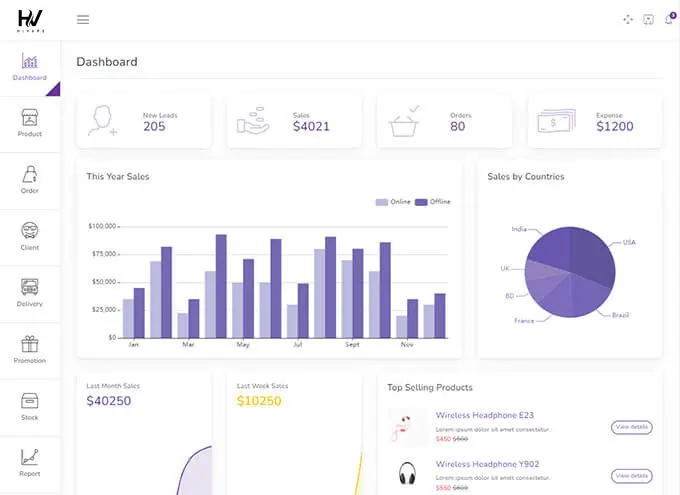Image resolution: width=680 pixels, height=495 pixels.
Task: Click the Y902 headphone product thumbnail
Action: pos(407,474)
